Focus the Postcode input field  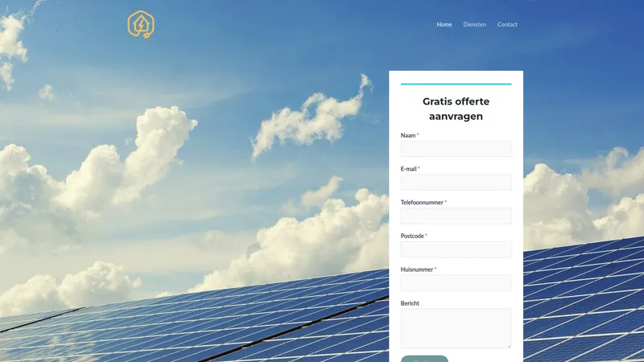456,249
